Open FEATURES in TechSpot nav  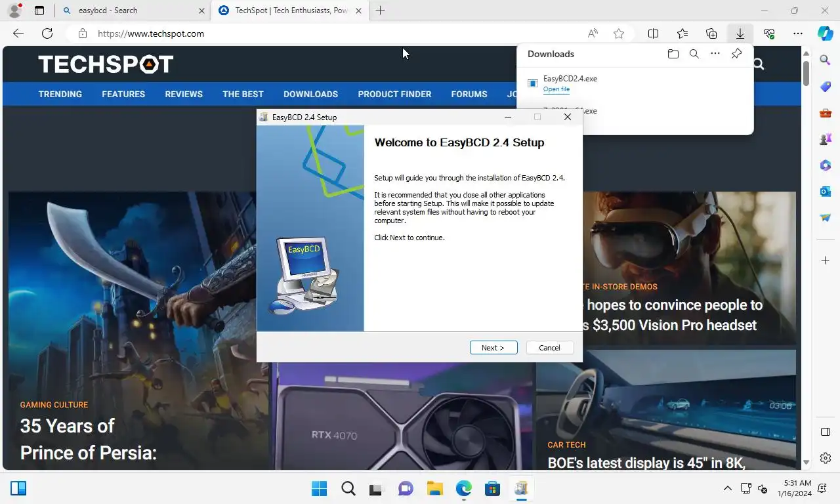click(123, 94)
